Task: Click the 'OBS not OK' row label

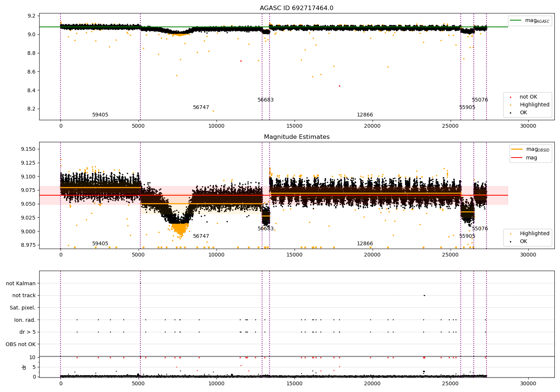Action: pyautogui.click(x=21, y=345)
